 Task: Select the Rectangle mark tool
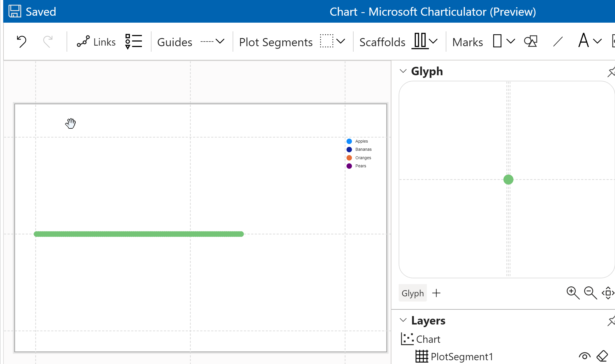click(497, 42)
